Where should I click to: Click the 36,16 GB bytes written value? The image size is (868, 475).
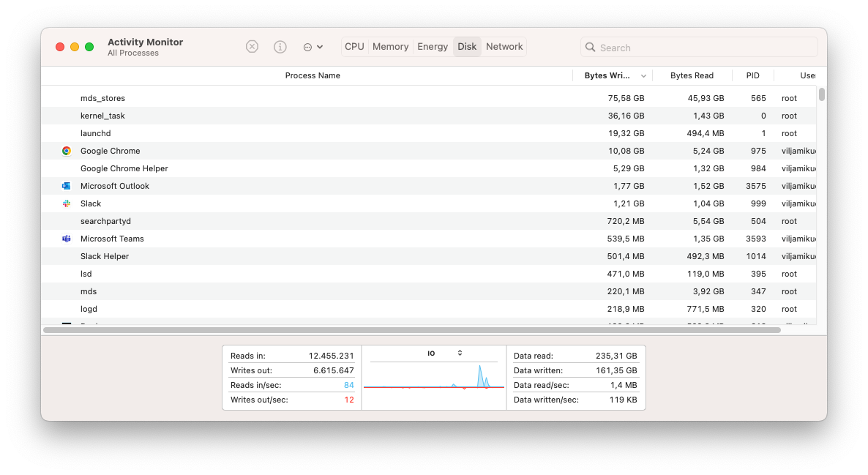point(626,116)
